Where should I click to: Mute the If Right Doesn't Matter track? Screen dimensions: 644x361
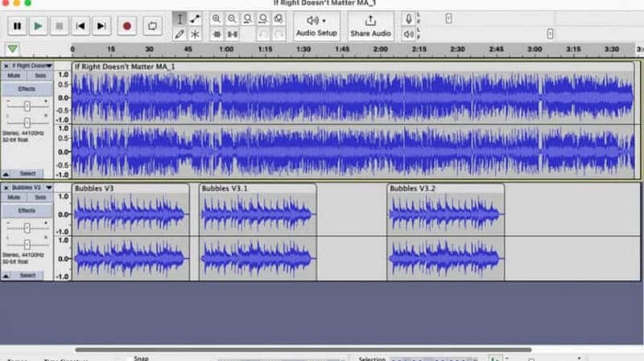(x=14, y=76)
